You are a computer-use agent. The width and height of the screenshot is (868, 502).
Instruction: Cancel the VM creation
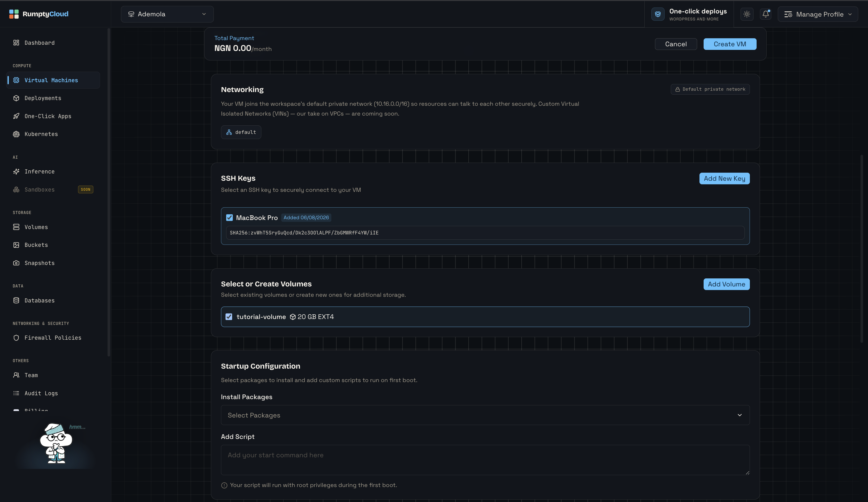(676, 44)
